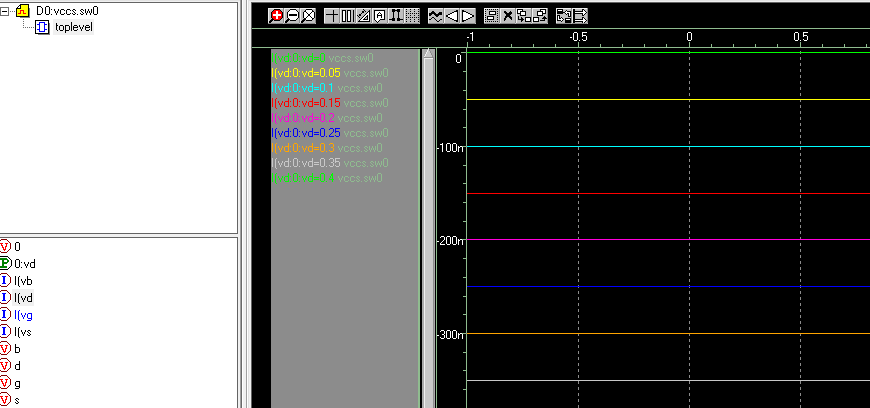870x408 pixels.
Task: Click the double right-arrow lines icon
Action: pyautogui.click(x=580, y=16)
